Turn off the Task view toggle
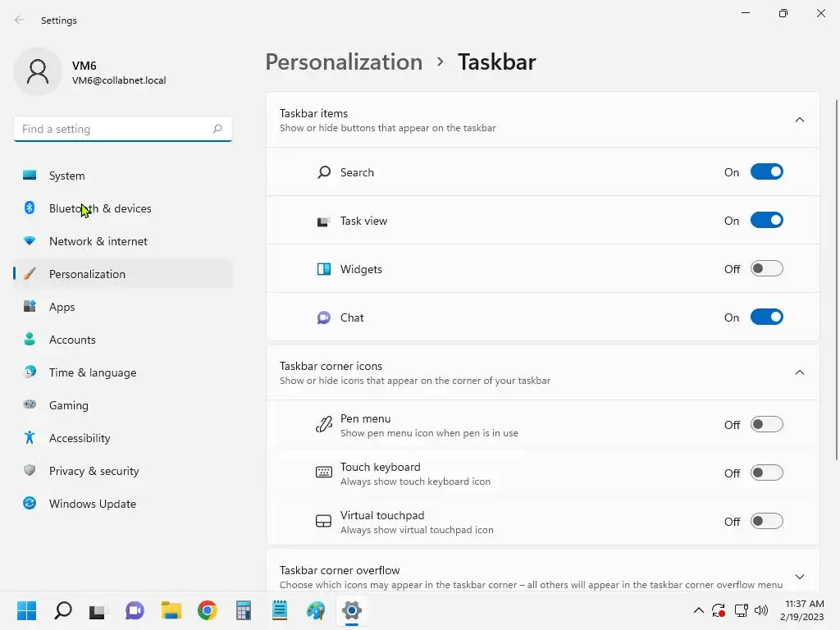 tap(767, 220)
